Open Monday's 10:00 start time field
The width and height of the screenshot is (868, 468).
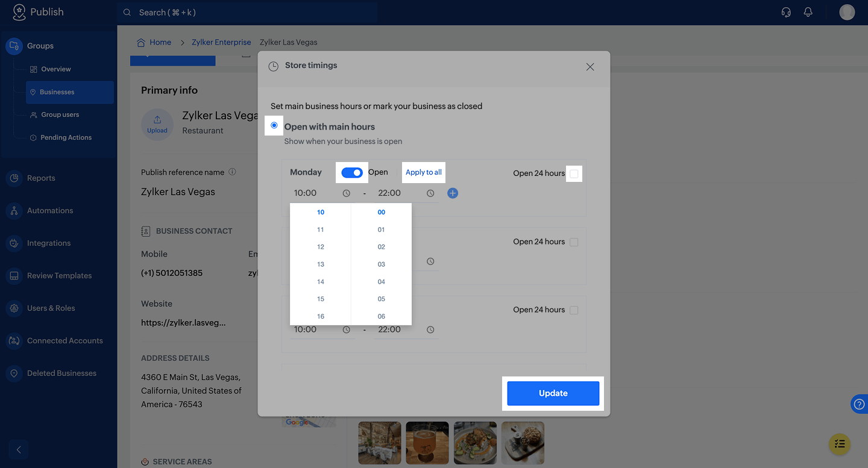click(322, 193)
